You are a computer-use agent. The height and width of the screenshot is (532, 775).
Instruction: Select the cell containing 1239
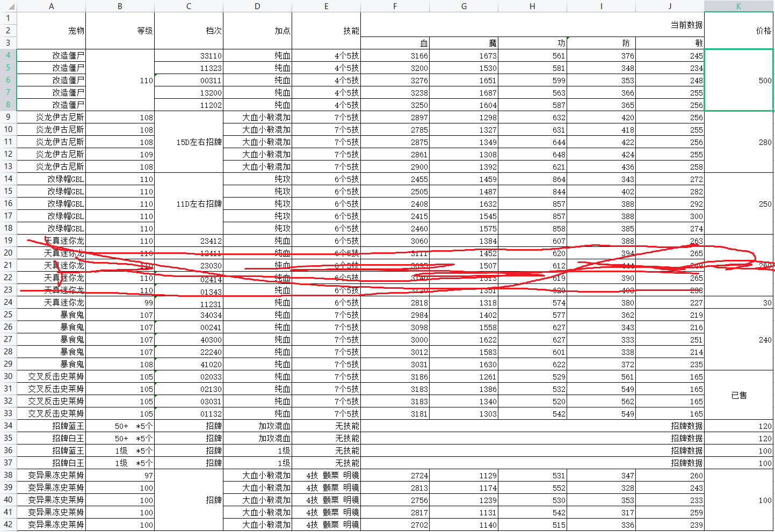[463, 500]
